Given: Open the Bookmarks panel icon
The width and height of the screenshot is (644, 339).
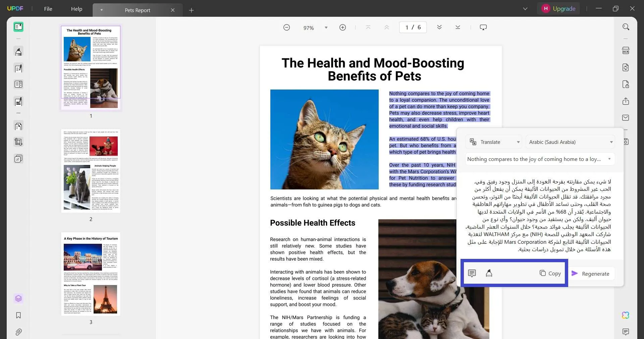Looking at the screenshot, I should [18, 315].
